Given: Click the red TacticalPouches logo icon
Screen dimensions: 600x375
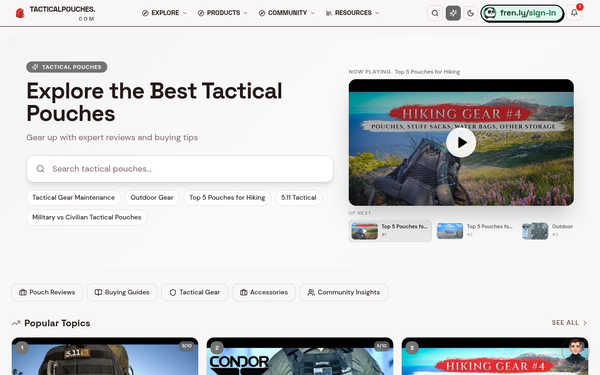Looking at the screenshot, I should pos(20,13).
